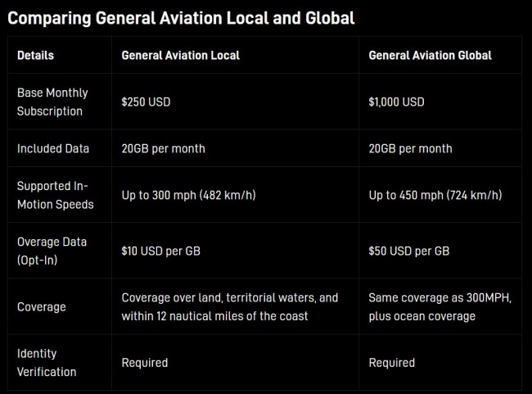The image size is (532, 394).
Task: Click the 'Identity Verification' row label
Action: pos(47,363)
